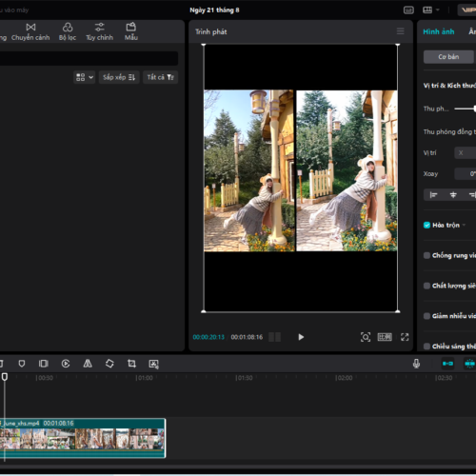Screen dimensions: 476x476
Task: Expand the Hòa trộn section arrow
Action: pyautogui.click(x=464, y=225)
